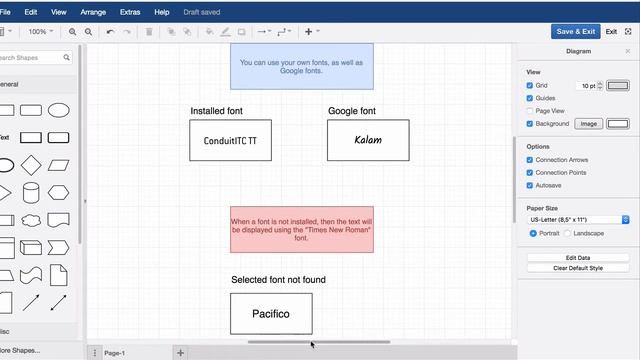Open the connection arrow style dropdown
This screenshot has width=640, height=360.
click(x=264, y=31)
